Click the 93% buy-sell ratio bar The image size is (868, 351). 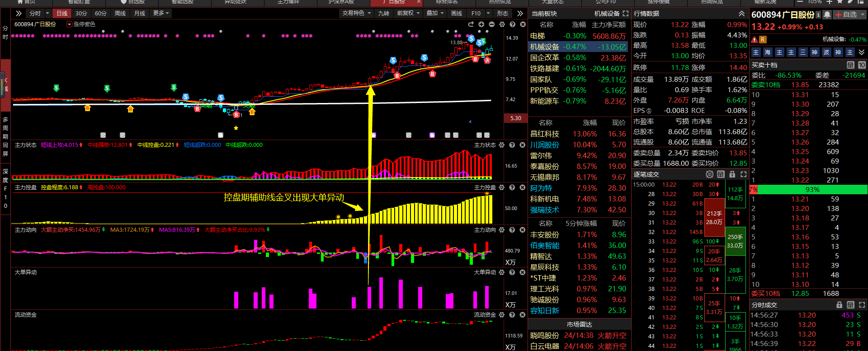click(812, 190)
